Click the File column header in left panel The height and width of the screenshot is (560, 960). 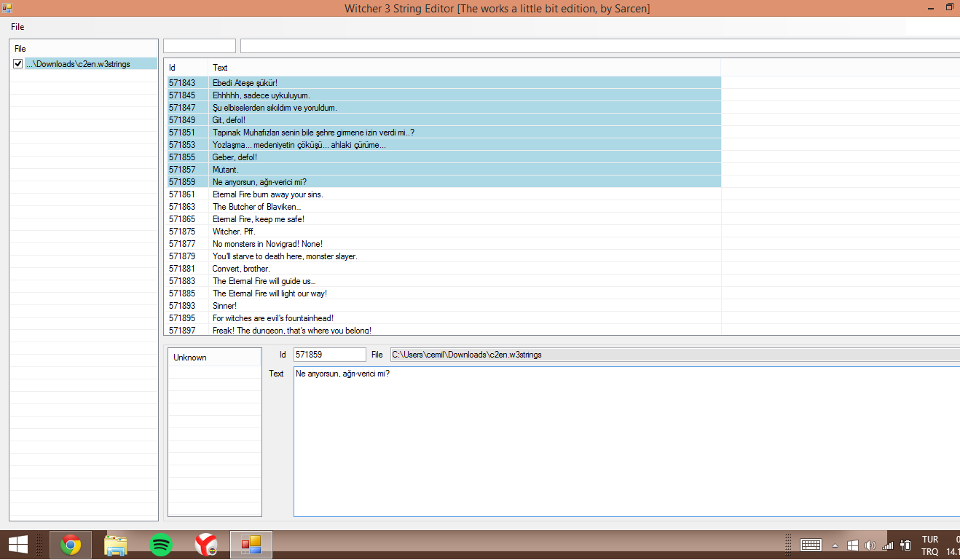(x=84, y=48)
